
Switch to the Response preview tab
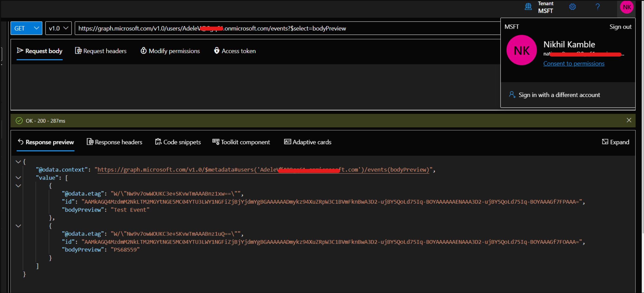pos(46,142)
